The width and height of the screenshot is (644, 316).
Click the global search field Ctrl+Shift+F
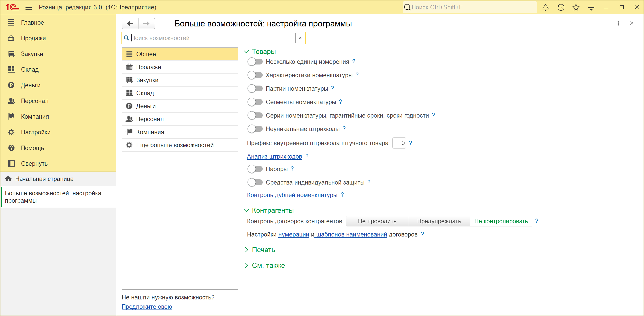pyautogui.click(x=470, y=7)
